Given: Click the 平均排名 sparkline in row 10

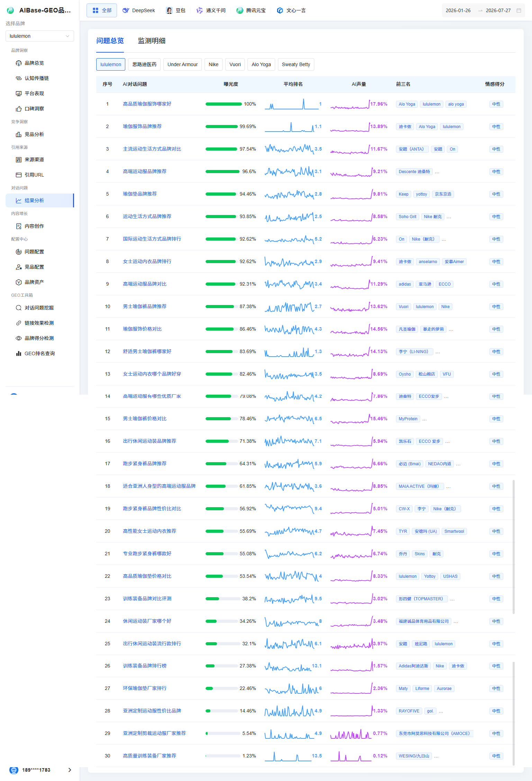Looking at the screenshot, I should tap(289, 306).
